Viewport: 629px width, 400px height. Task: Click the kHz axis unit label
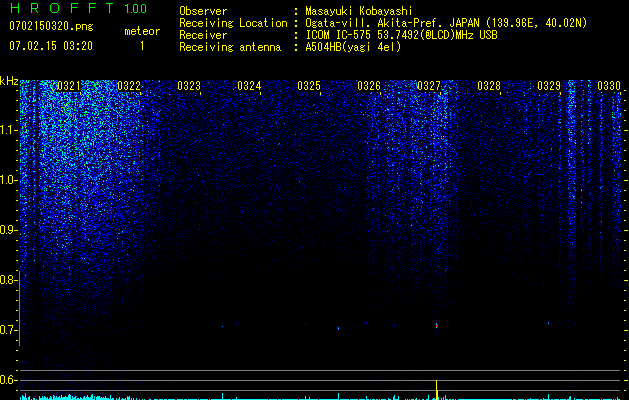(x=9, y=81)
